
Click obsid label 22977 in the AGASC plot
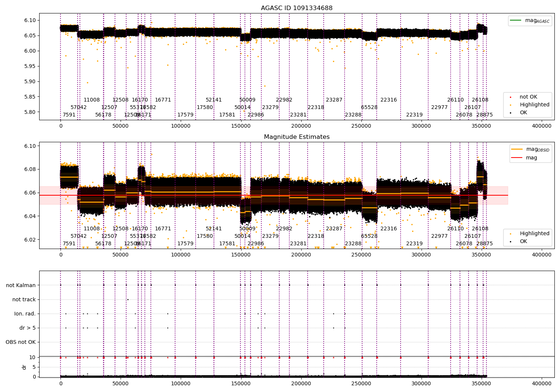click(439, 107)
